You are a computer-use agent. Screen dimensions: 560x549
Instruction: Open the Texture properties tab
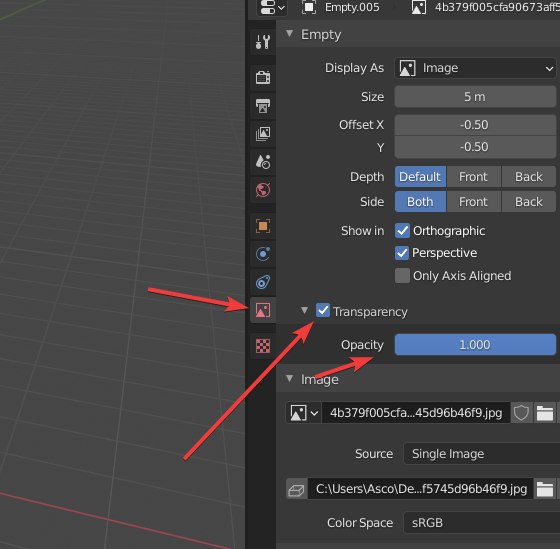pos(263,346)
